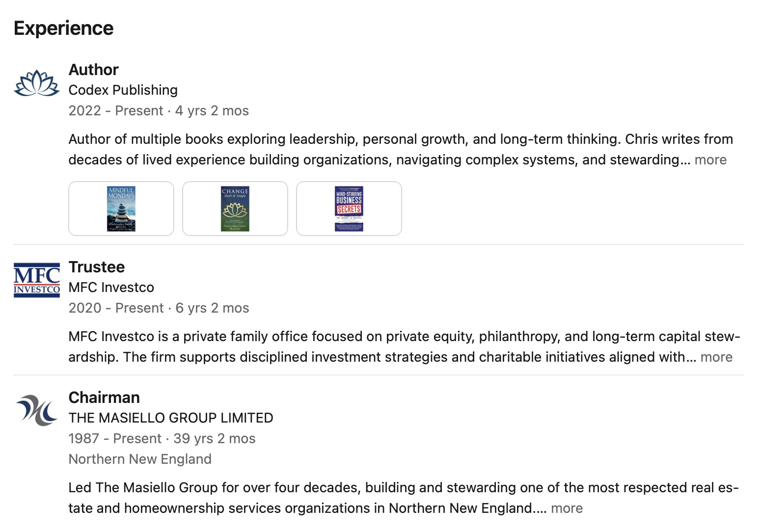The width and height of the screenshot is (760, 532).
Task: Click the Northern New England location text
Action: [139, 459]
